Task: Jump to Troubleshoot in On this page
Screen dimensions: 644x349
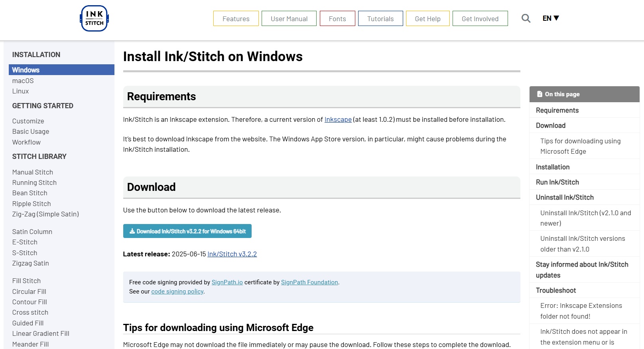Action: (x=556, y=290)
